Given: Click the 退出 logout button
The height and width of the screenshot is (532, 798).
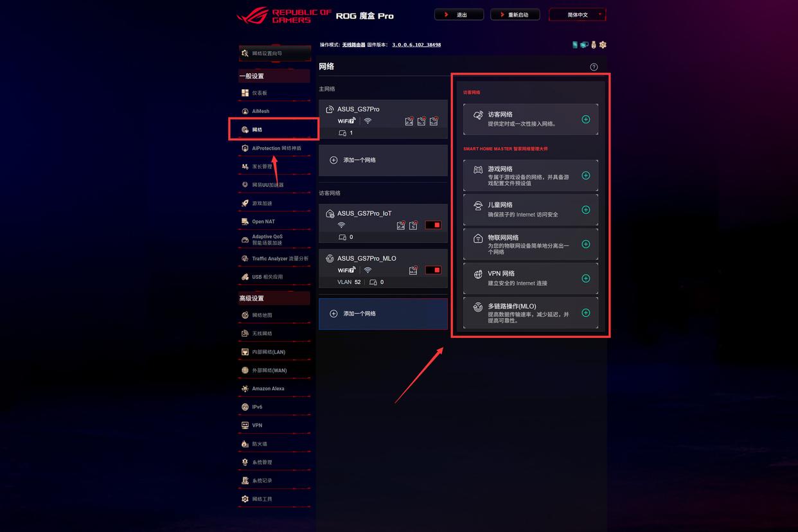Looking at the screenshot, I should pyautogui.click(x=459, y=15).
